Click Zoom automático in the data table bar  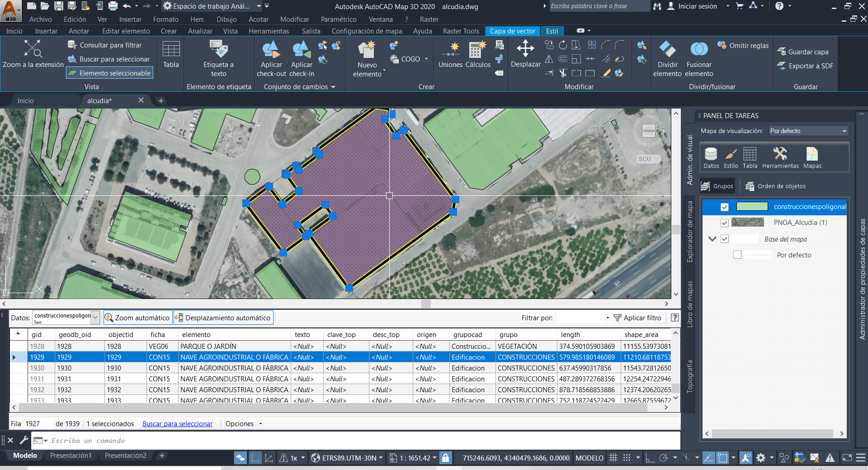[x=137, y=318]
